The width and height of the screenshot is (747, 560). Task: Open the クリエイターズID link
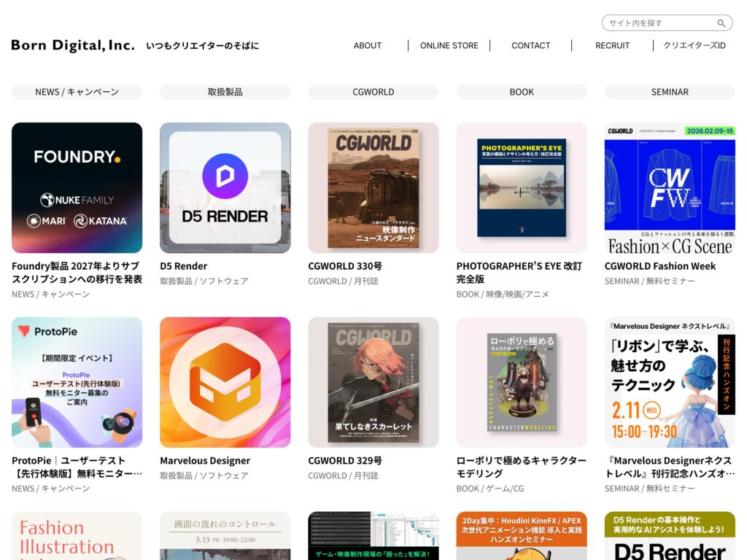694,46
